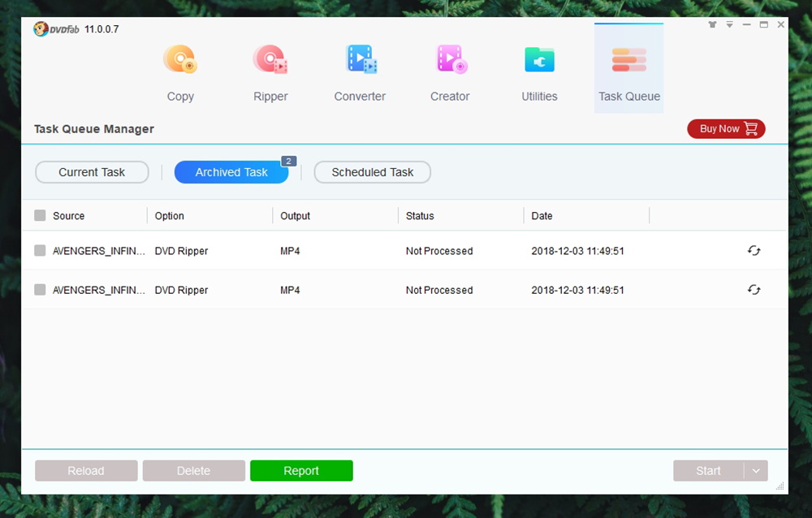
Task: Click the Status column header
Action: click(420, 216)
